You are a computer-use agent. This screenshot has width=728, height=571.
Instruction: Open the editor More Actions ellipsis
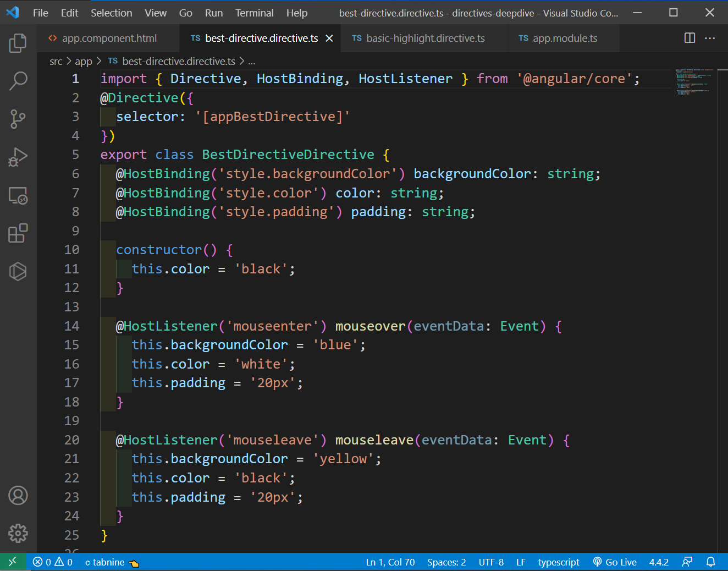click(710, 38)
